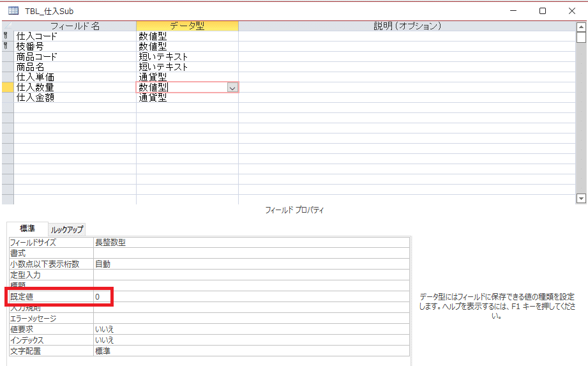Click primary key icon beside 枝番号
The height and width of the screenshot is (366, 588).
6,46
